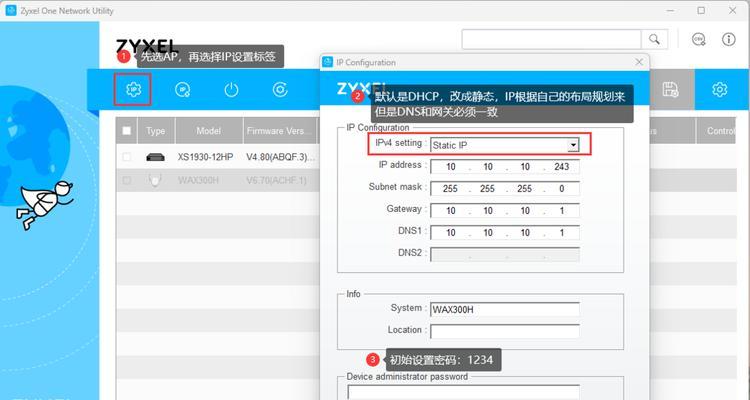This screenshot has height=400, width=750.
Task: Minimize the Zyxel One Network Utility window
Action: [670, 11]
